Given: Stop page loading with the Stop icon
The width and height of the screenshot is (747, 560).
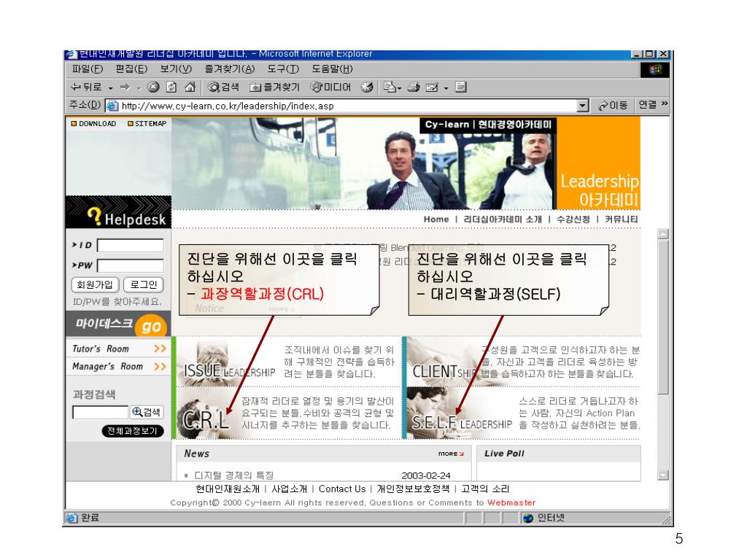Looking at the screenshot, I should pyautogui.click(x=153, y=87).
